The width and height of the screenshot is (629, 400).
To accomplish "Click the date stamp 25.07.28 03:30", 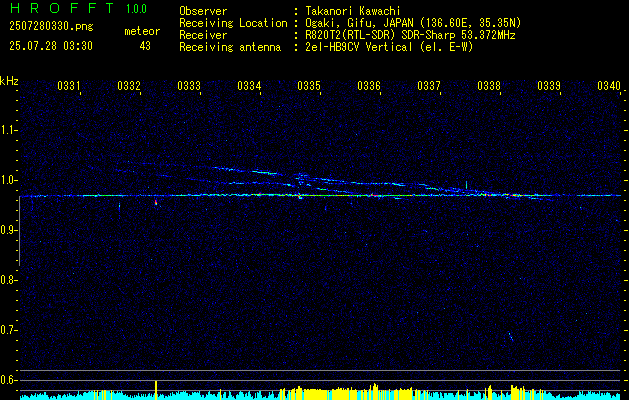I will 51,46.
